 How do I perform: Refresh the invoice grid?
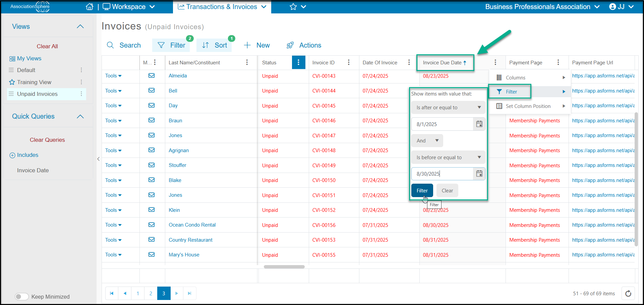coord(628,294)
